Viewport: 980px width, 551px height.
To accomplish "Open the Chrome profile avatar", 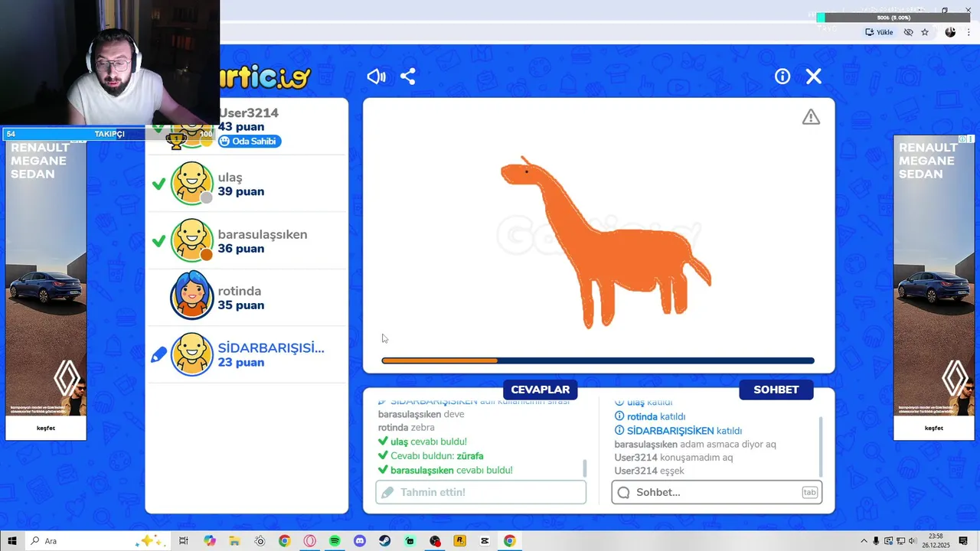I will click(950, 32).
